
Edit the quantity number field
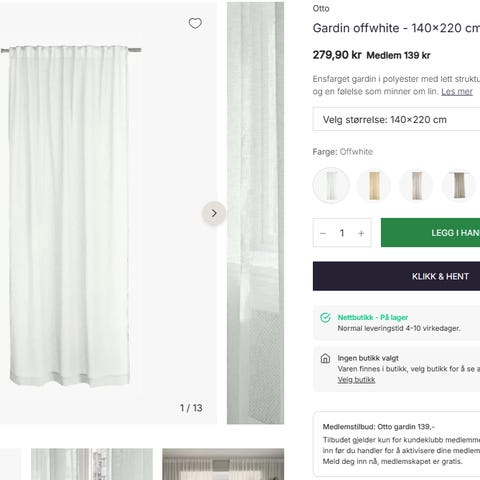342,233
